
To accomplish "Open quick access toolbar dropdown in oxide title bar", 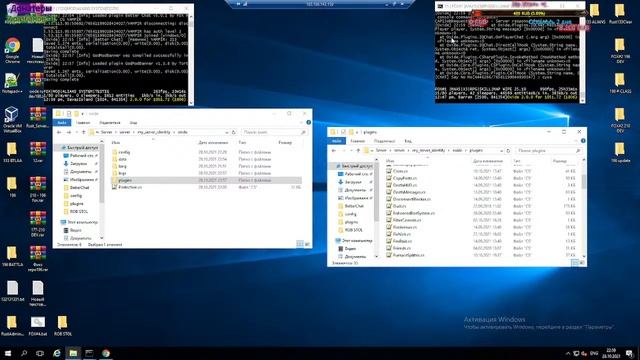I will (82, 113).
